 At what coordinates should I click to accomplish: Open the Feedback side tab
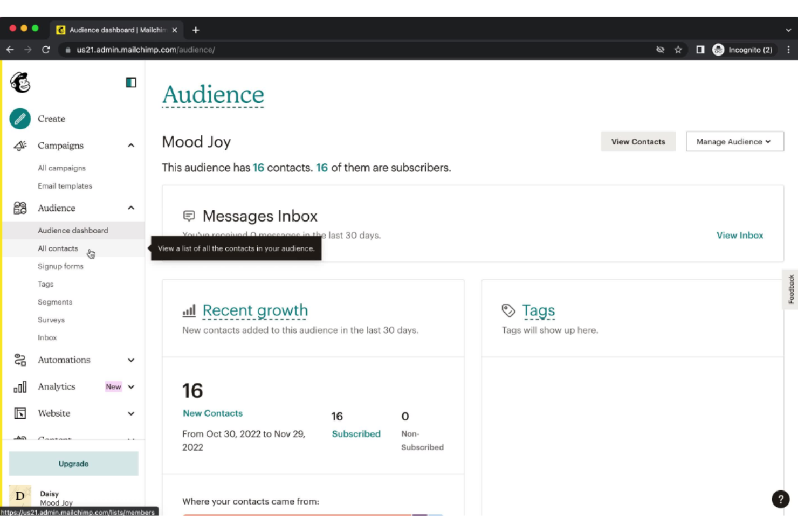(x=790, y=289)
